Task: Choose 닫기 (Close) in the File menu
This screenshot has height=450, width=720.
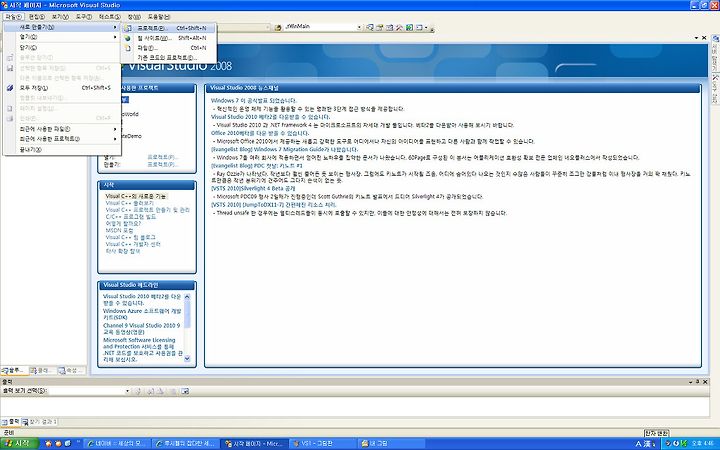Action: tap(62, 47)
